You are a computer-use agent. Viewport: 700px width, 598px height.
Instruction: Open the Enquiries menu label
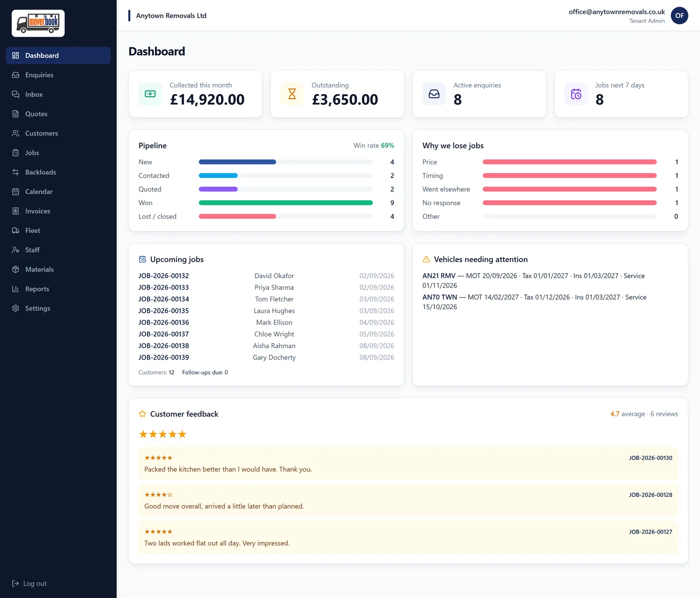[39, 75]
